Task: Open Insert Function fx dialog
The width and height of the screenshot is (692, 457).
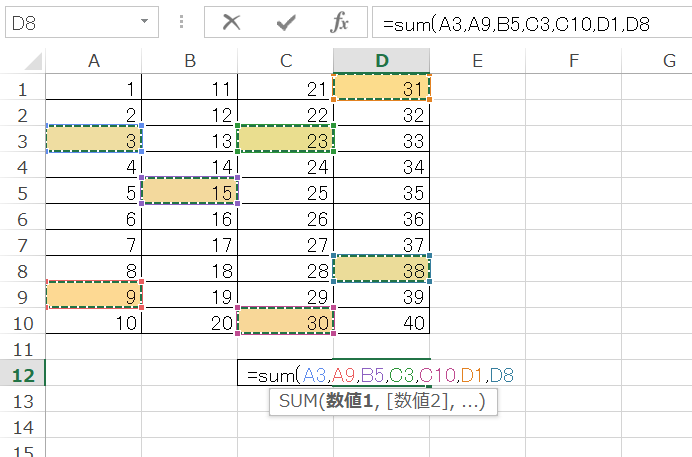Action: coord(339,22)
